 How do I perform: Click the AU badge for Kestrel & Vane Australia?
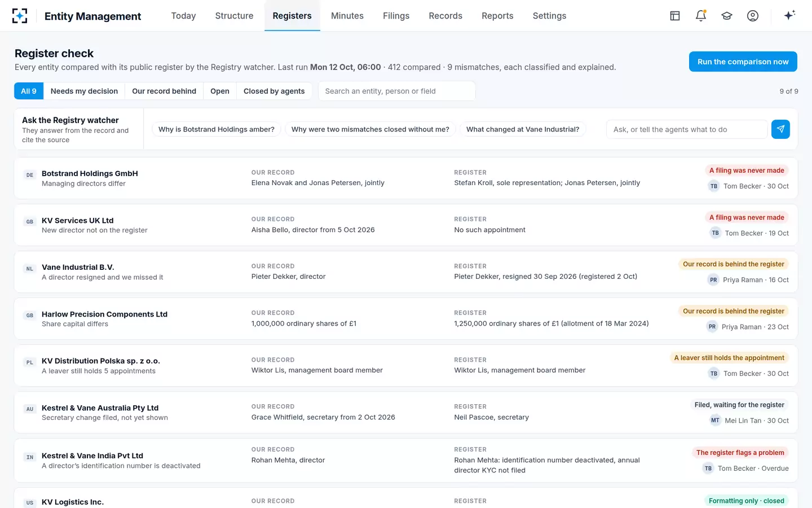30,409
